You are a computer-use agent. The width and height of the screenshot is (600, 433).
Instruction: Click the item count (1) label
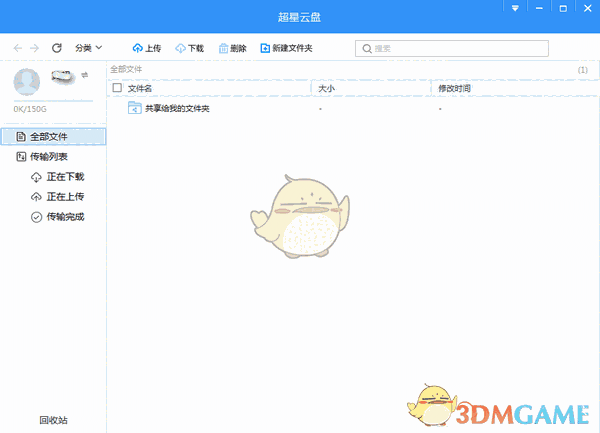583,70
